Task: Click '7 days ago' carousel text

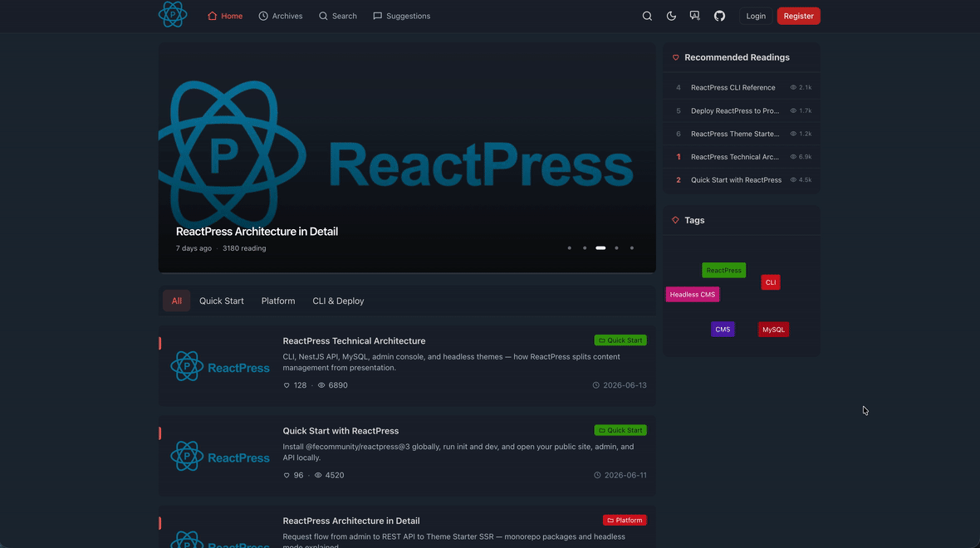Action: coord(194,248)
